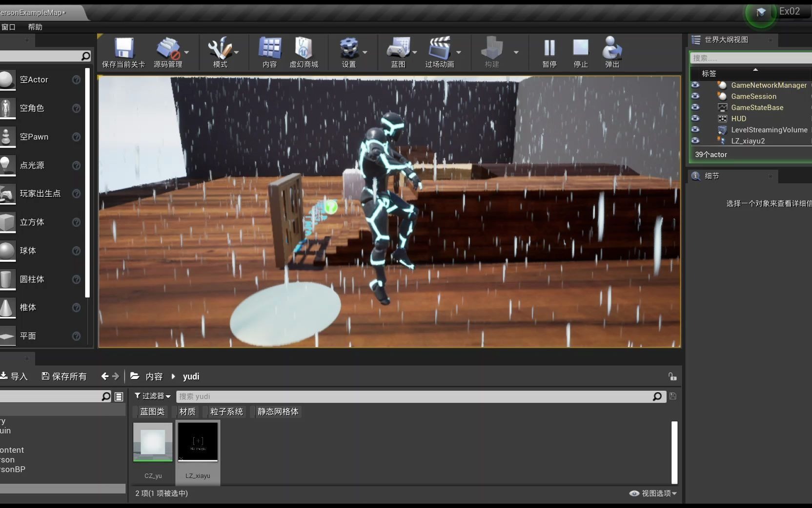This screenshot has height=508, width=812.
Task: Open the 窗口 menu
Action: (x=8, y=27)
